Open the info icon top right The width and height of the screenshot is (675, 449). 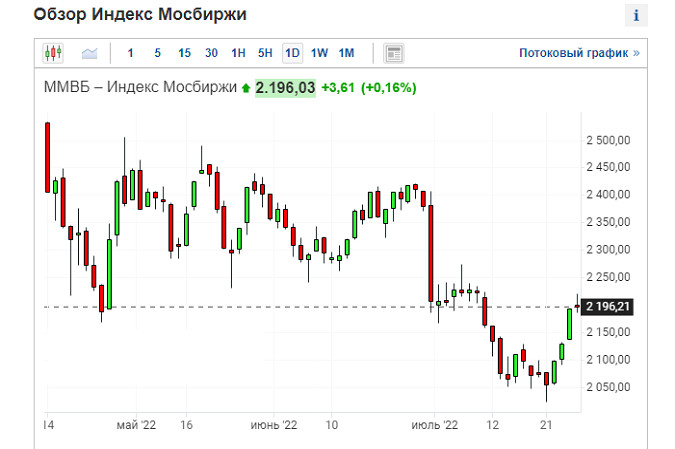pyautogui.click(x=636, y=15)
